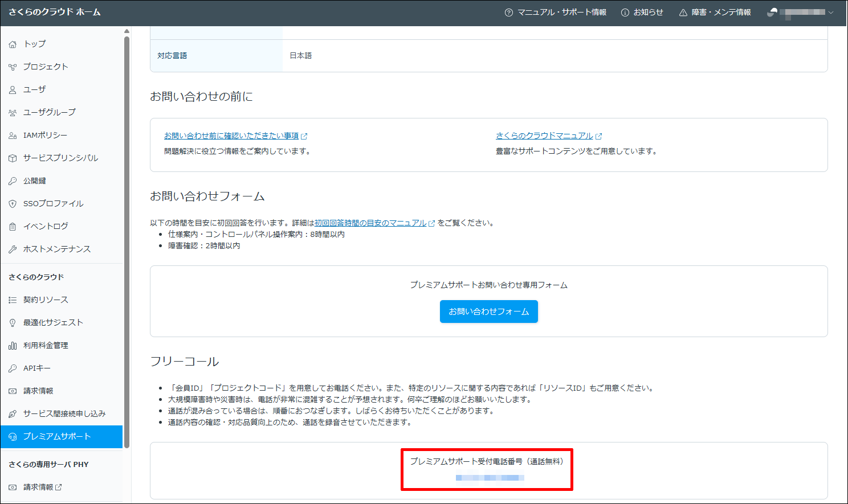Click the wrench icon beside ホストメンテナンス

(13, 249)
